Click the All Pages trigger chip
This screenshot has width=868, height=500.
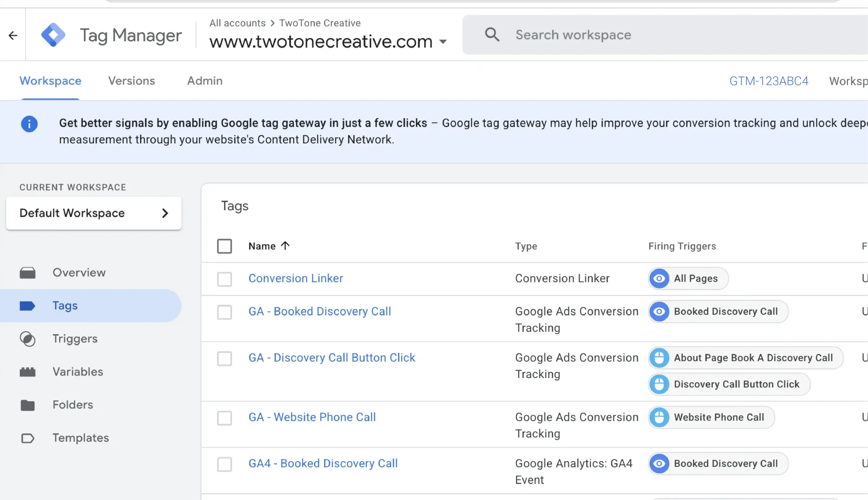[x=688, y=279]
